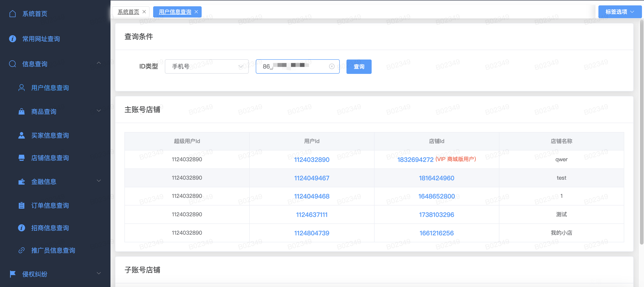Click the person outline icon beside 用户信息查询
The width and height of the screenshot is (644, 287).
(x=22, y=88)
